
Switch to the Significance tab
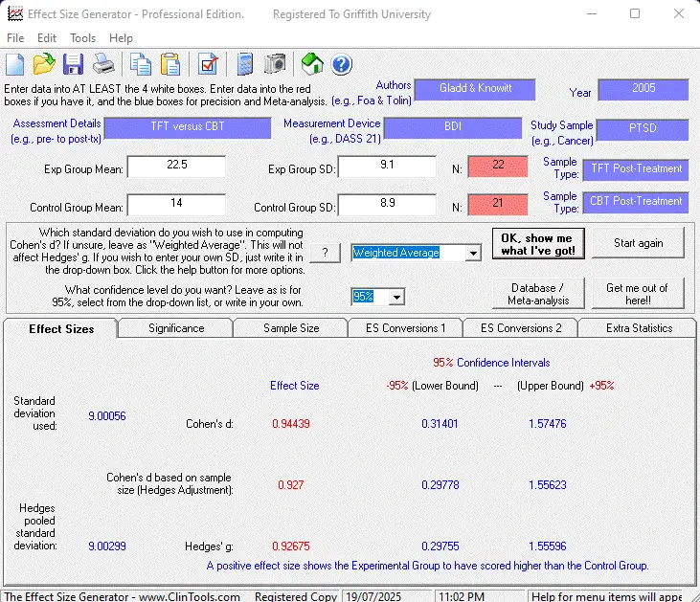(x=176, y=328)
